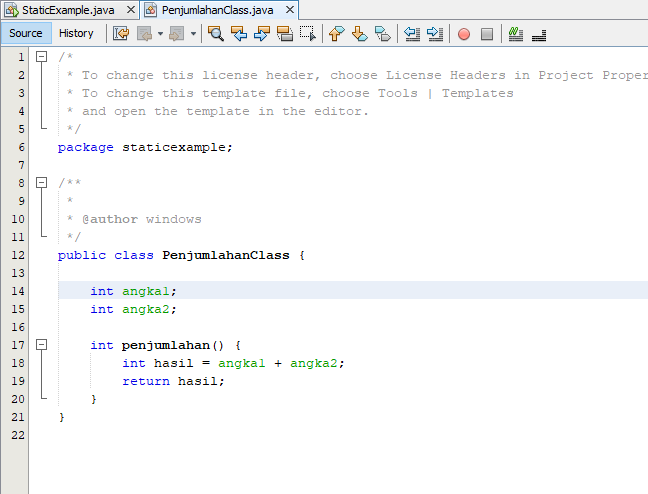Switch to History view
648x494 pixels.
click(76, 33)
